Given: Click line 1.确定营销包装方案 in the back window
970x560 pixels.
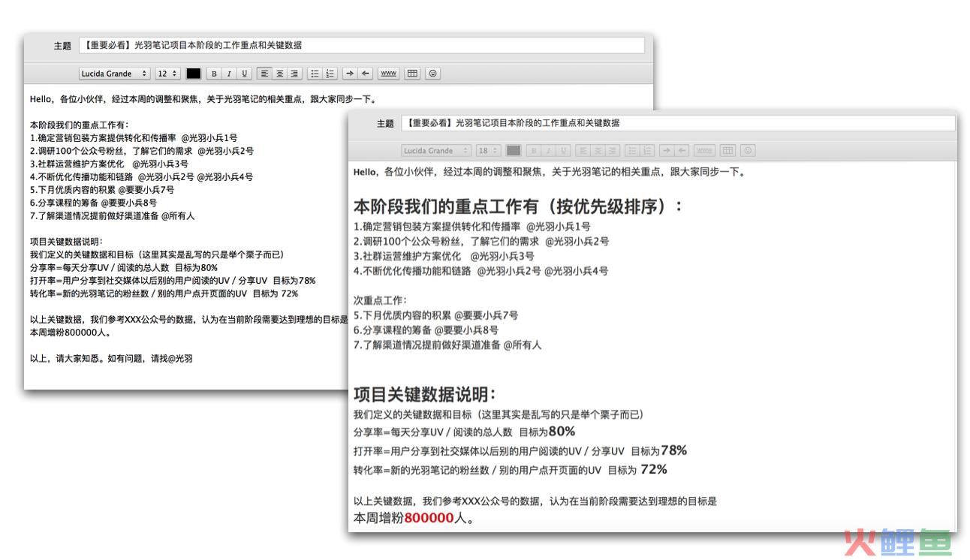Looking at the screenshot, I should click(x=134, y=138).
